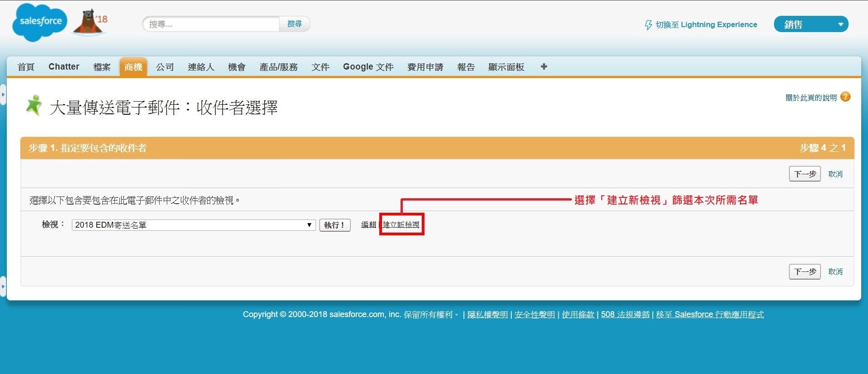868x374 pixels.
Task: Open the 銷售 app menu dropdown
Action: click(x=811, y=24)
